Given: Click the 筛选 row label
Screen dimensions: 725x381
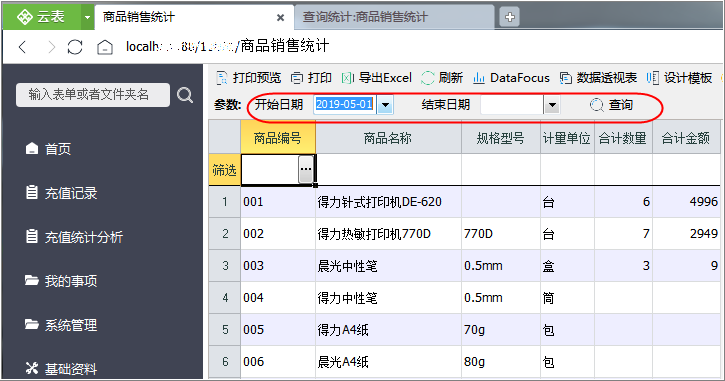Looking at the screenshot, I should pyautogui.click(x=225, y=170).
